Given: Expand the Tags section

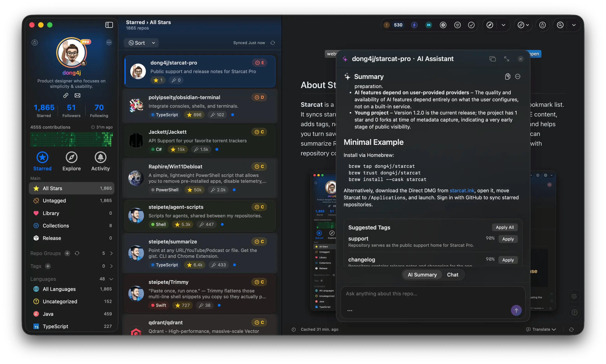Looking at the screenshot, I should [x=111, y=266].
